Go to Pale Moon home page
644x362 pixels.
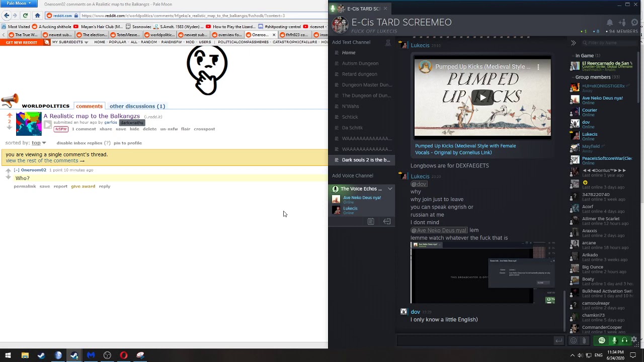tap(37, 16)
